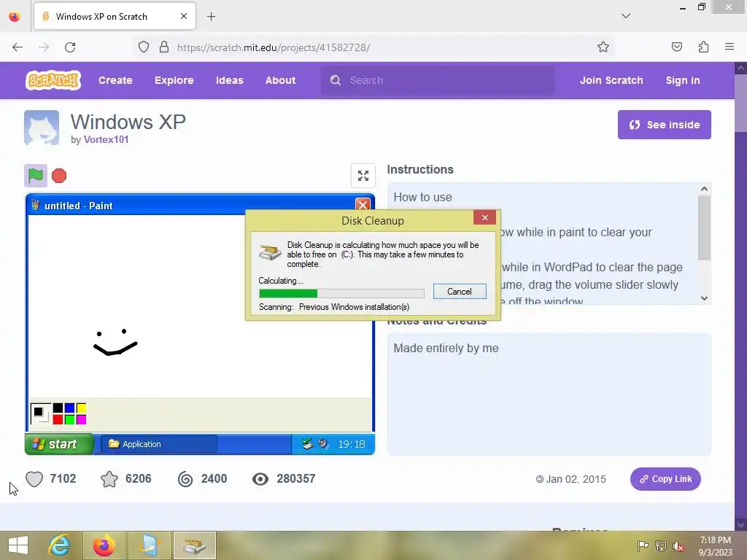The image size is (747, 560).
Task: Close the Windows XP on Scratch tab
Action: click(x=183, y=16)
